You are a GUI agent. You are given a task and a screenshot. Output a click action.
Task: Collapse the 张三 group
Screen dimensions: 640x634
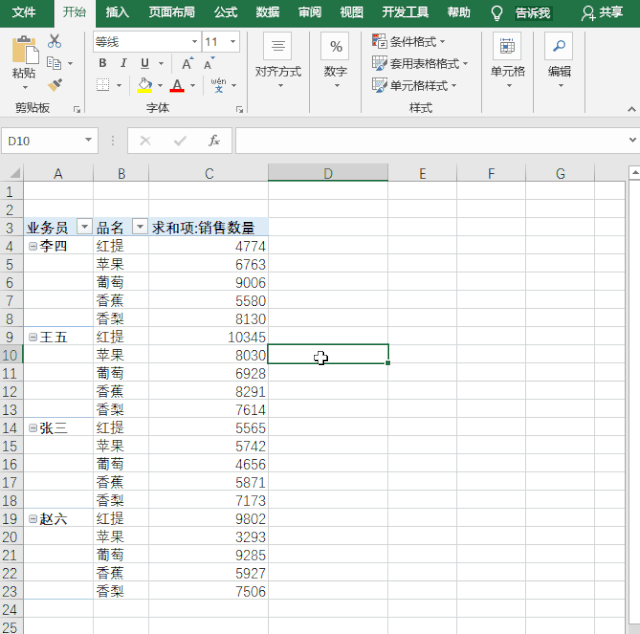pos(33,428)
